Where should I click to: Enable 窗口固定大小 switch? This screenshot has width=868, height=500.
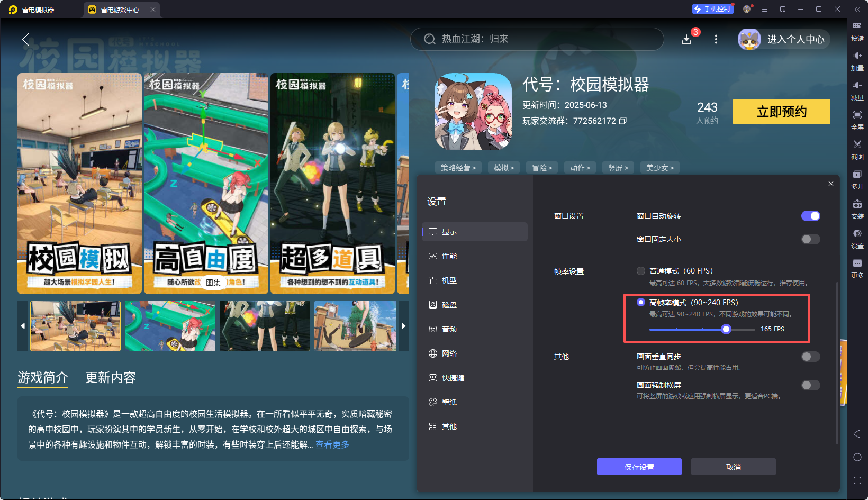pos(811,239)
